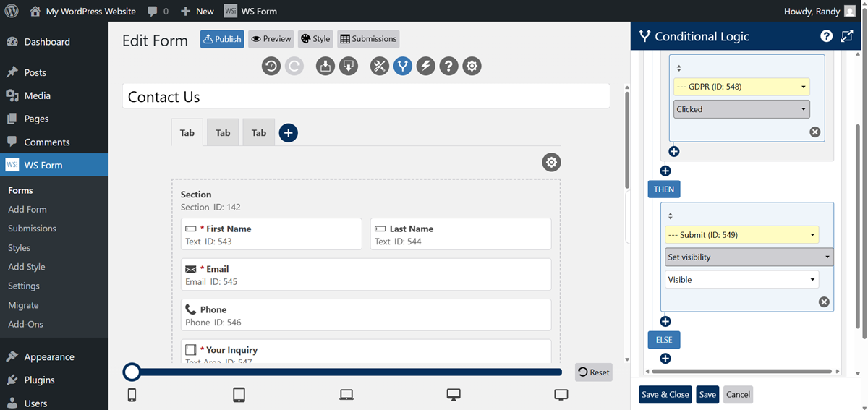Image resolution: width=868 pixels, height=410 pixels.
Task: Open the Actions lightning bolt icon
Action: [426, 67]
